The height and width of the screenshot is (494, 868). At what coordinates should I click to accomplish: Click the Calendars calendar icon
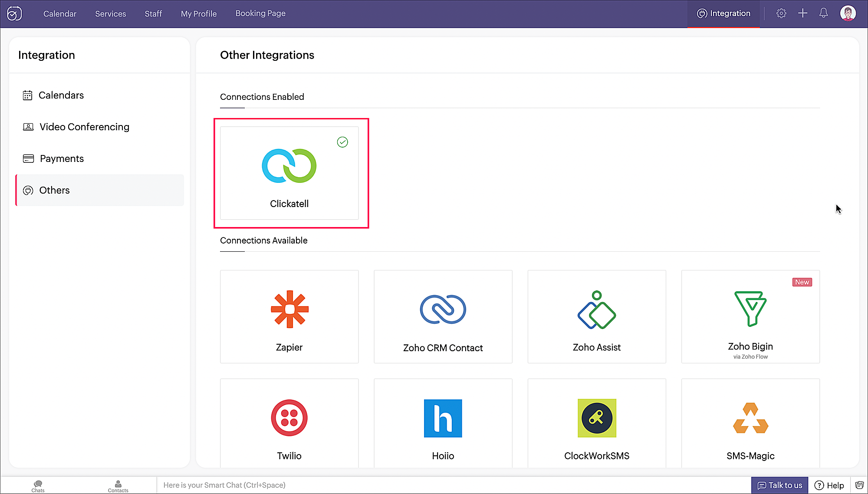(x=27, y=95)
